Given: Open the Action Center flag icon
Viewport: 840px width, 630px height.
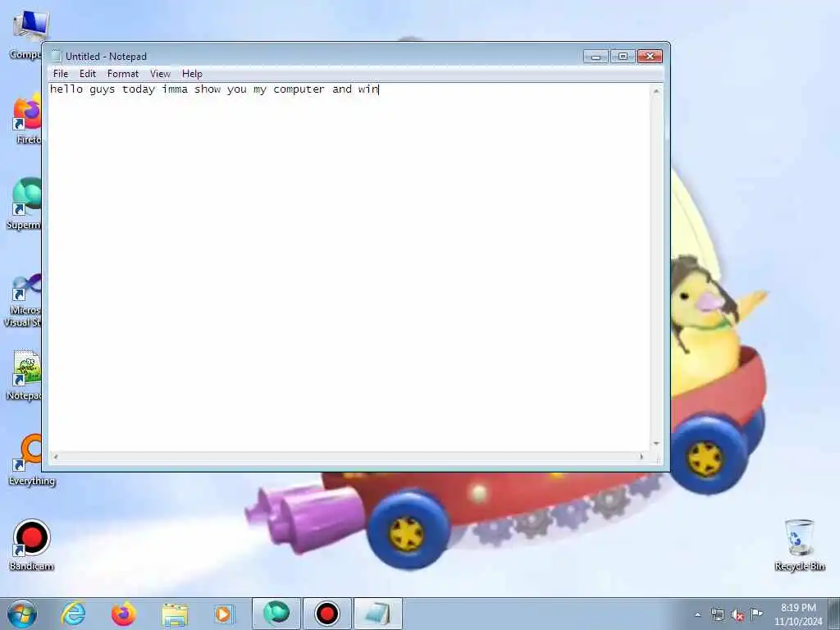Looking at the screenshot, I should pyautogui.click(x=756, y=614).
